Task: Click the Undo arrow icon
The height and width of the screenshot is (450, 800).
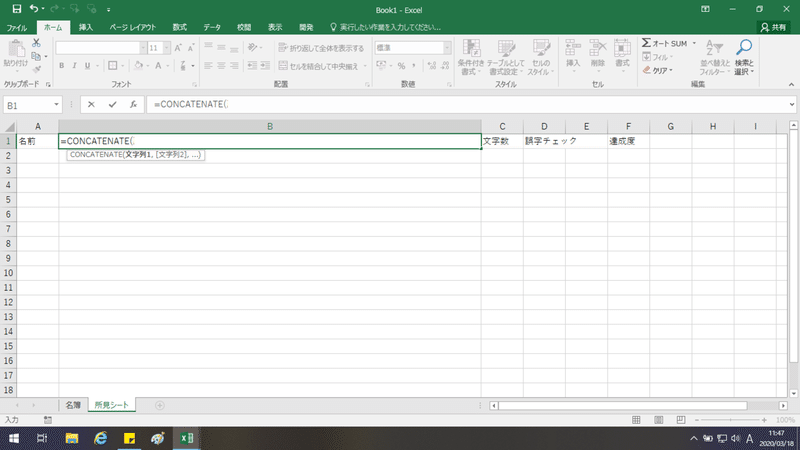Action: click(34, 9)
